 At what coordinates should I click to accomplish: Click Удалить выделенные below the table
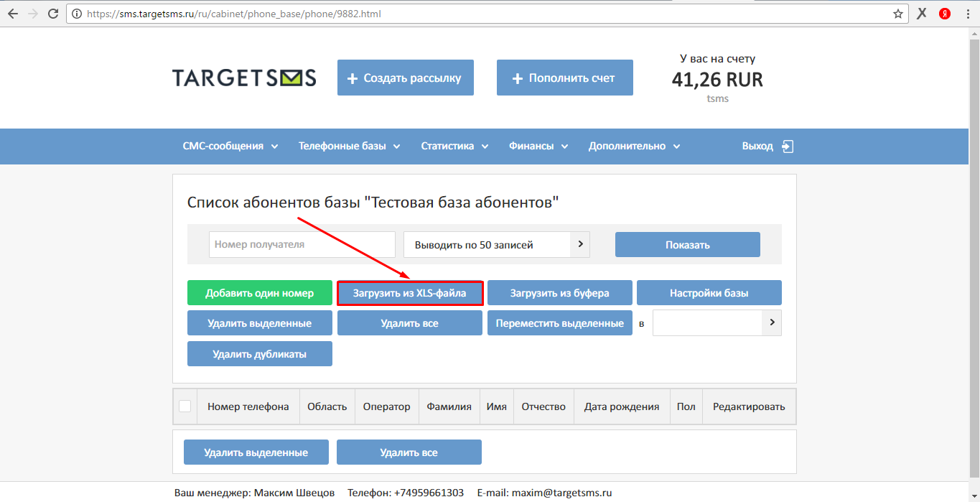click(256, 452)
